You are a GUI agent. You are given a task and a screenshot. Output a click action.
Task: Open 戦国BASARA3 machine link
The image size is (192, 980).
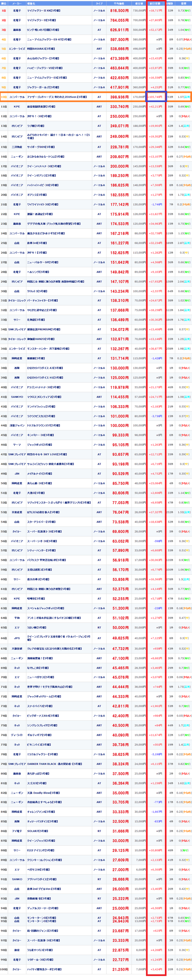41,49
